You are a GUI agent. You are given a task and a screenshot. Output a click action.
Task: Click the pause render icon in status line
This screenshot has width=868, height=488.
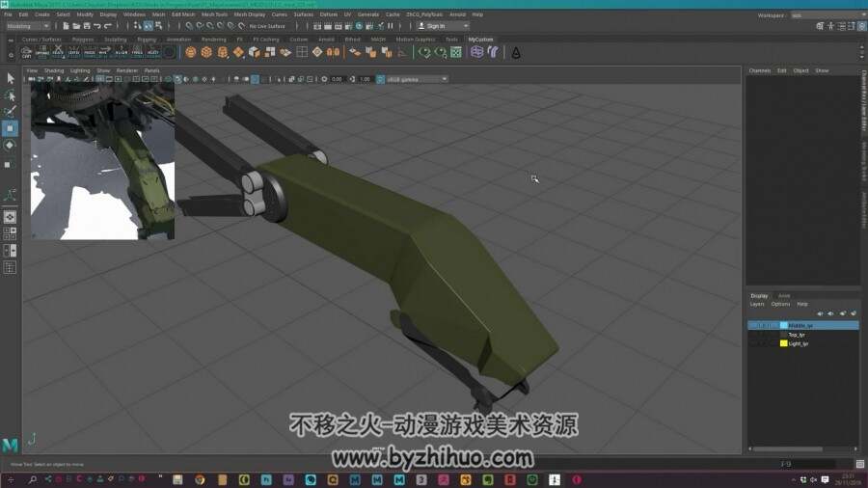[391, 26]
